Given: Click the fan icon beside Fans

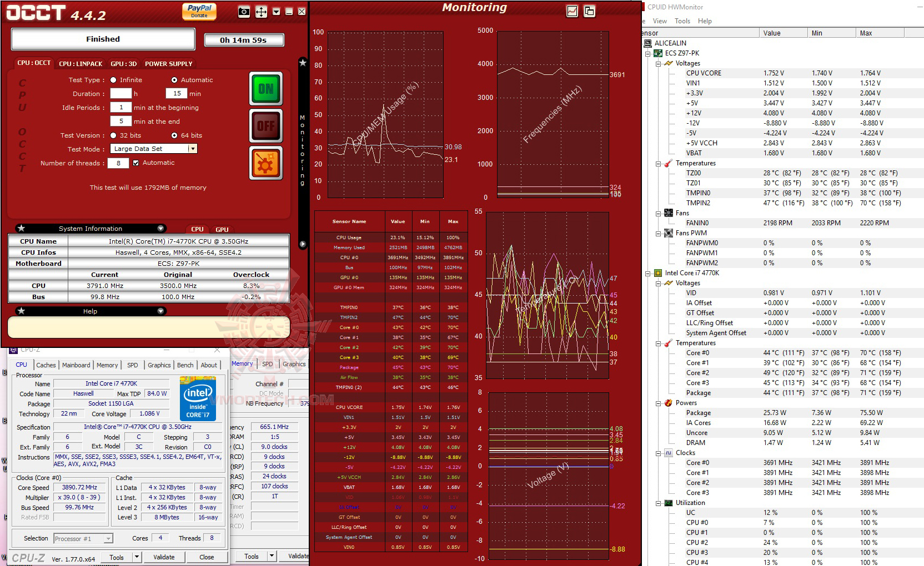Looking at the screenshot, I should pyautogui.click(x=668, y=213).
